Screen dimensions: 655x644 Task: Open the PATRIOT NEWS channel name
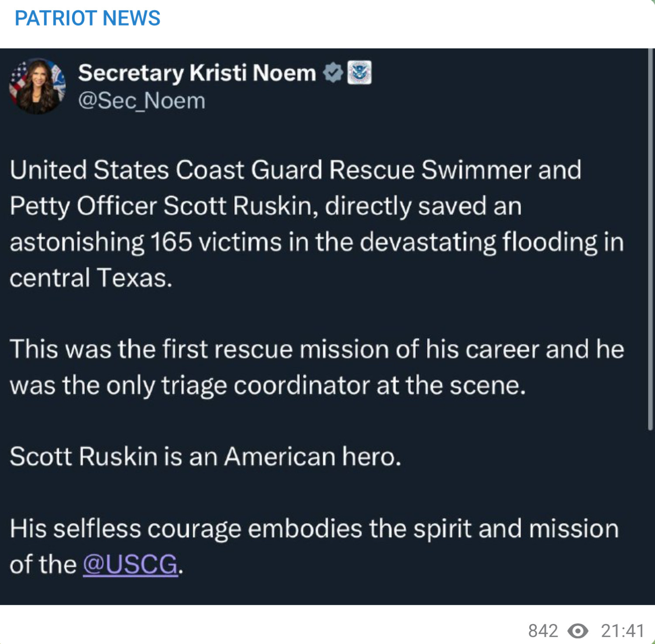[x=87, y=18]
